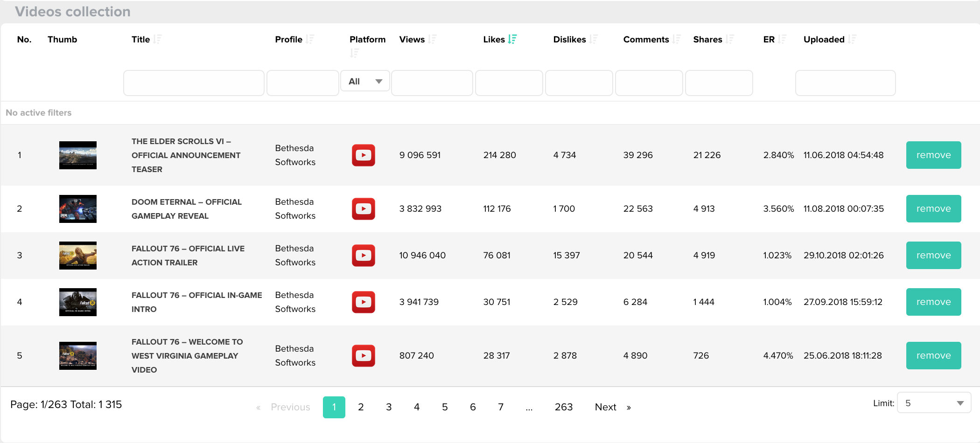The width and height of the screenshot is (980, 443).
Task: Click 'Page: 1/263 Total: 1 315' summary
Action: [x=66, y=404]
